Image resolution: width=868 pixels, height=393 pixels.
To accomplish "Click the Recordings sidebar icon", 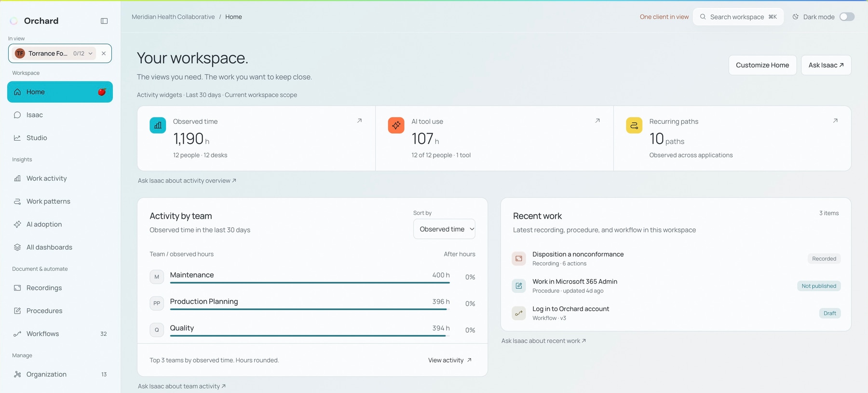I will (17, 288).
